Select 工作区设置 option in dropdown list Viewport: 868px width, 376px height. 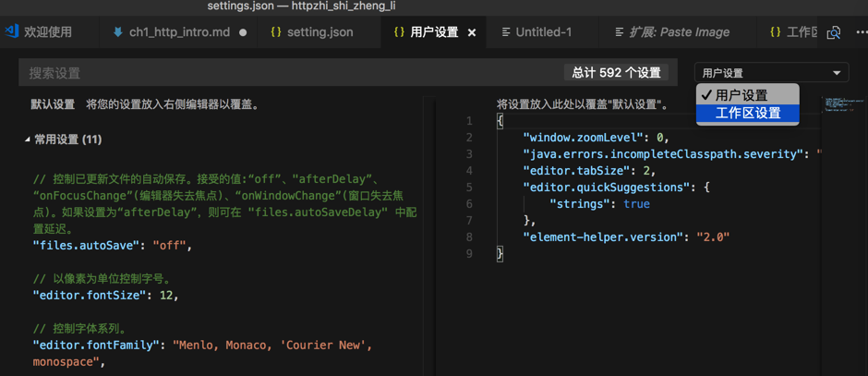748,113
